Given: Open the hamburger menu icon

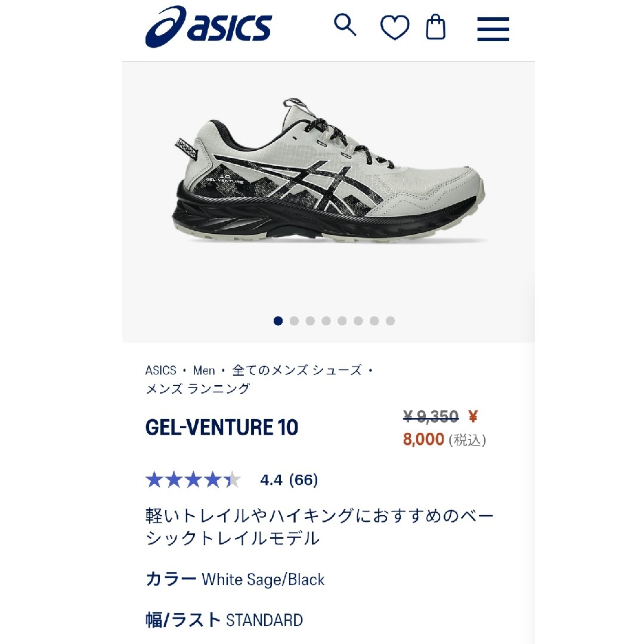Looking at the screenshot, I should click(493, 29).
